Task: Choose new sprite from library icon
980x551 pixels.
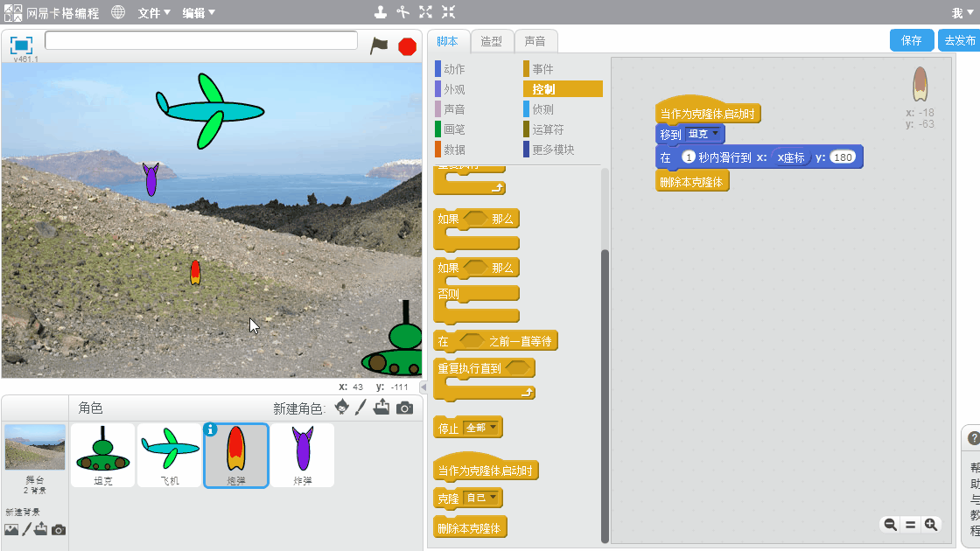Action: (x=341, y=408)
